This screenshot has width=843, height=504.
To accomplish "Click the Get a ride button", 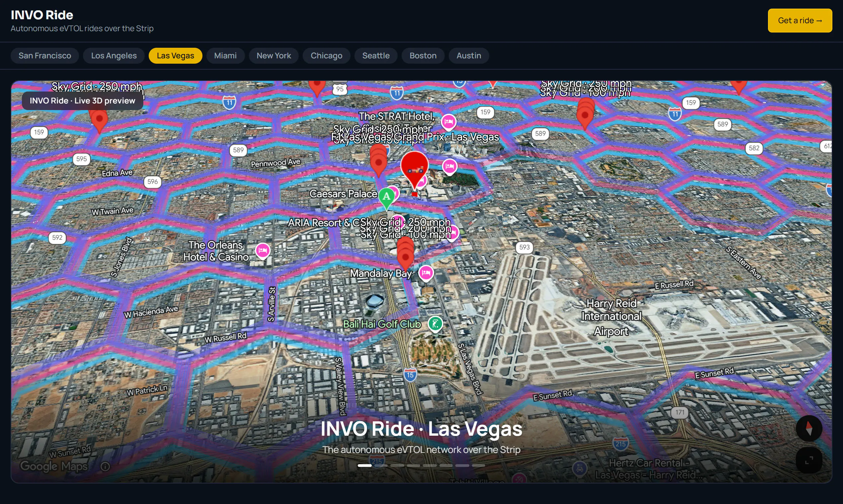I will coord(800,21).
